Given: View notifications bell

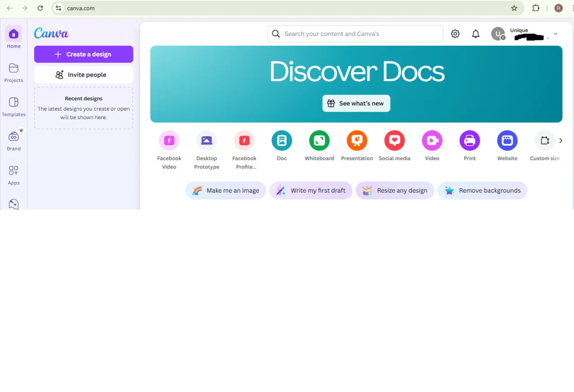Looking at the screenshot, I should (x=476, y=34).
